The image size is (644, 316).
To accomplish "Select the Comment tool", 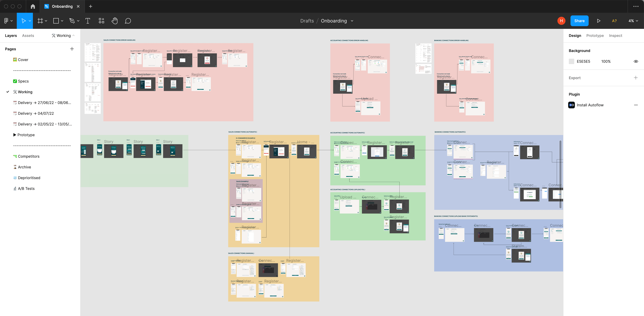I will pos(128,21).
